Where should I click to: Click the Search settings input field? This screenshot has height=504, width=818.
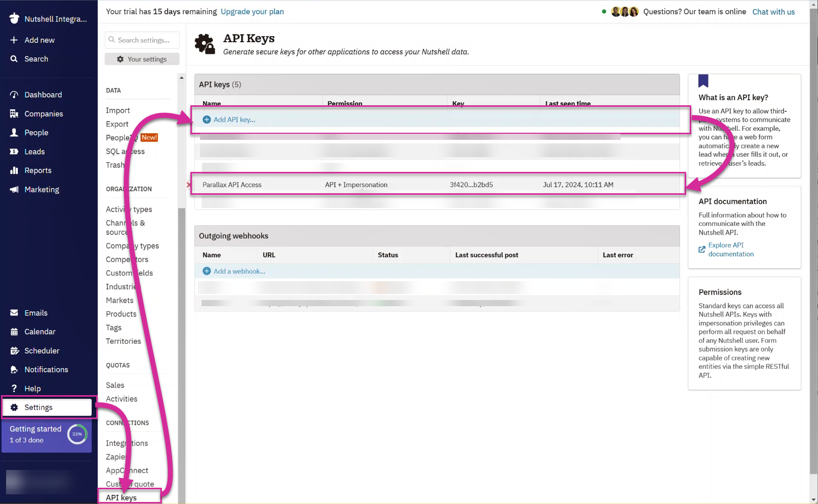[143, 40]
